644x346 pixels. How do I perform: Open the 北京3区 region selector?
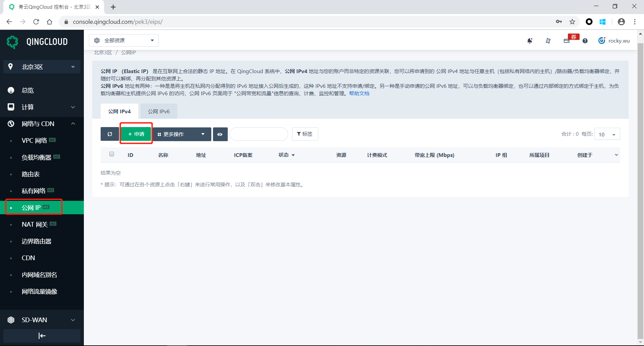[42, 67]
